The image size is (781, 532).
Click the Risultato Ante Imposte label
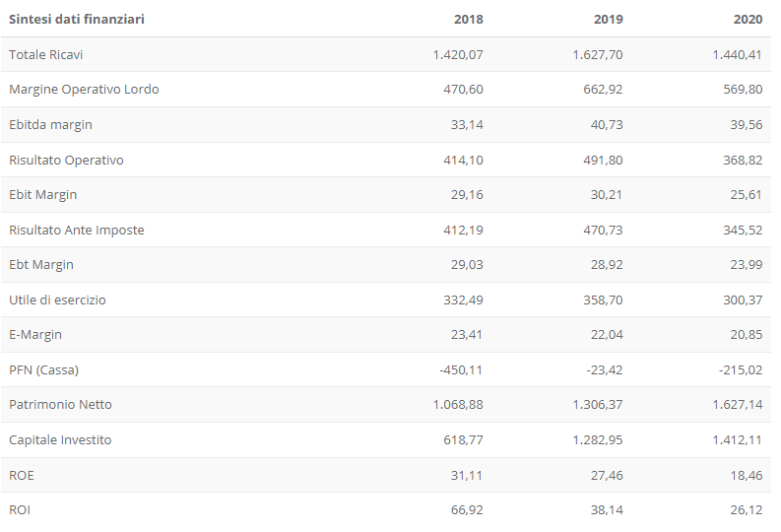[77, 231]
